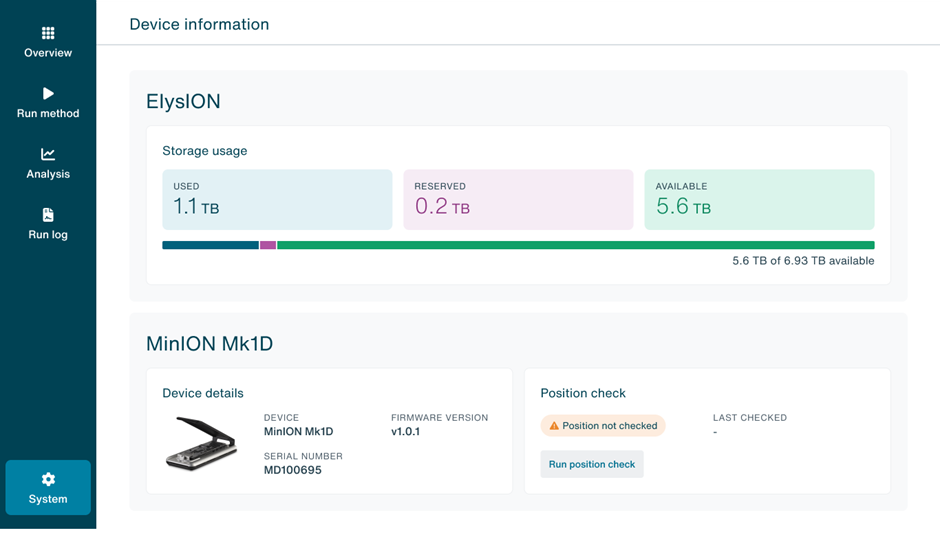This screenshot has height=544, width=940.
Task: Click the Overview sidebar label
Action: tap(48, 53)
